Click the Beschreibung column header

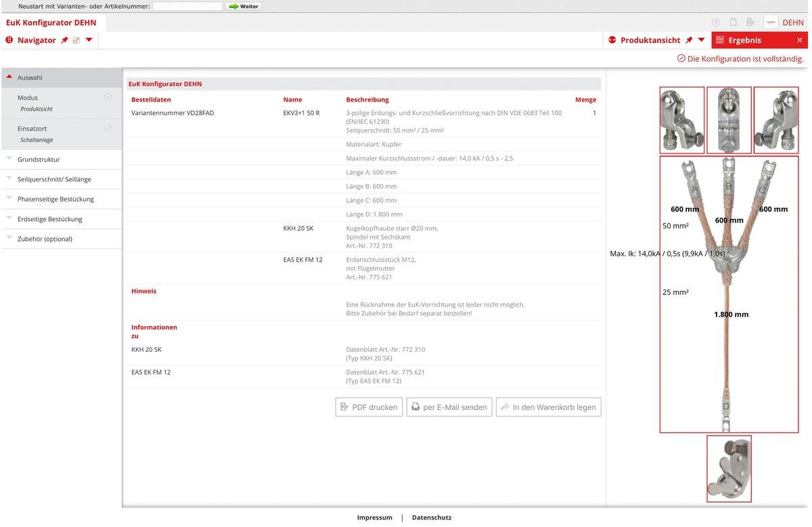pos(367,99)
